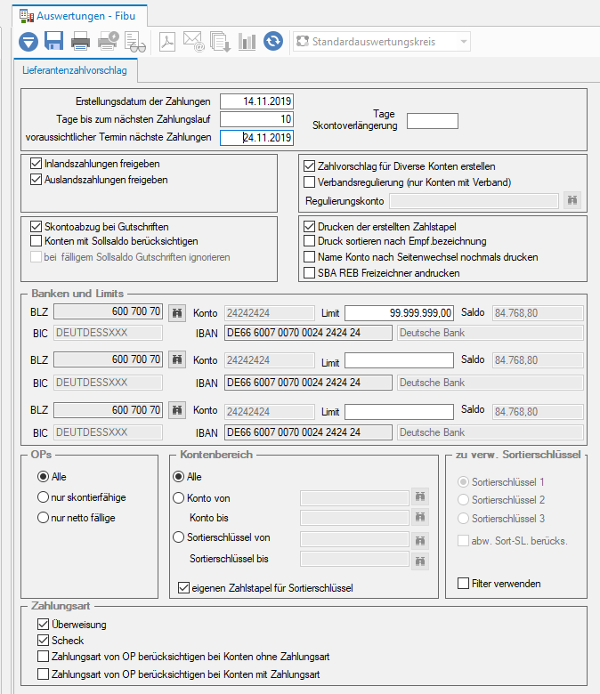Switch to the Lieferantenzahlvorschlag tab
This screenshot has height=694, width=600.
74,70
